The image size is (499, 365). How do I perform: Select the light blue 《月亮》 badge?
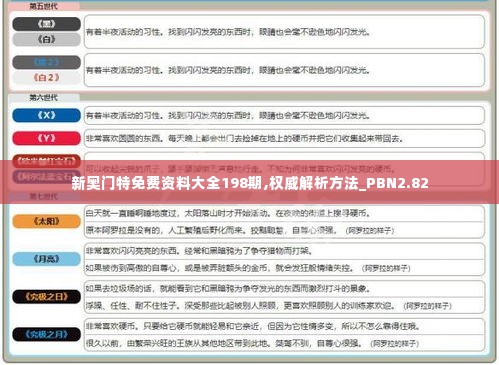(46, 259)
